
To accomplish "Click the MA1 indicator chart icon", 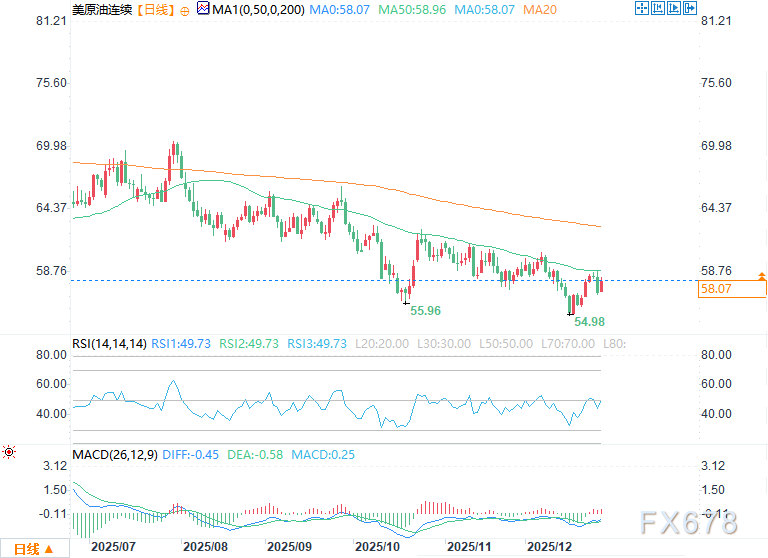I will pos(204,9).
